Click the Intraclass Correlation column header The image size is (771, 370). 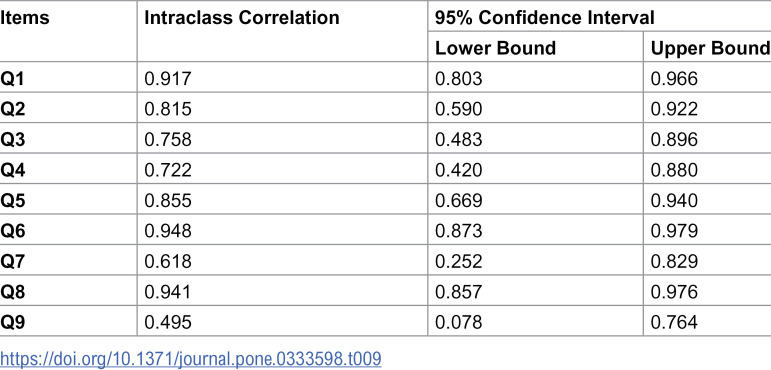pyautogui.click(x=242, y=18)
